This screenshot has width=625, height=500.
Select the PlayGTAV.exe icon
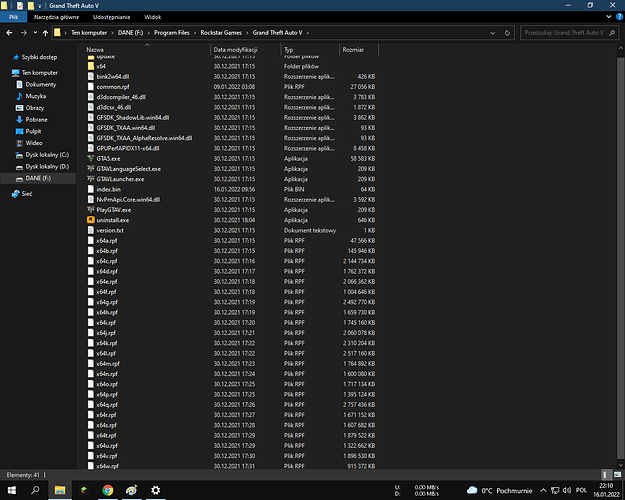[91, 210]
